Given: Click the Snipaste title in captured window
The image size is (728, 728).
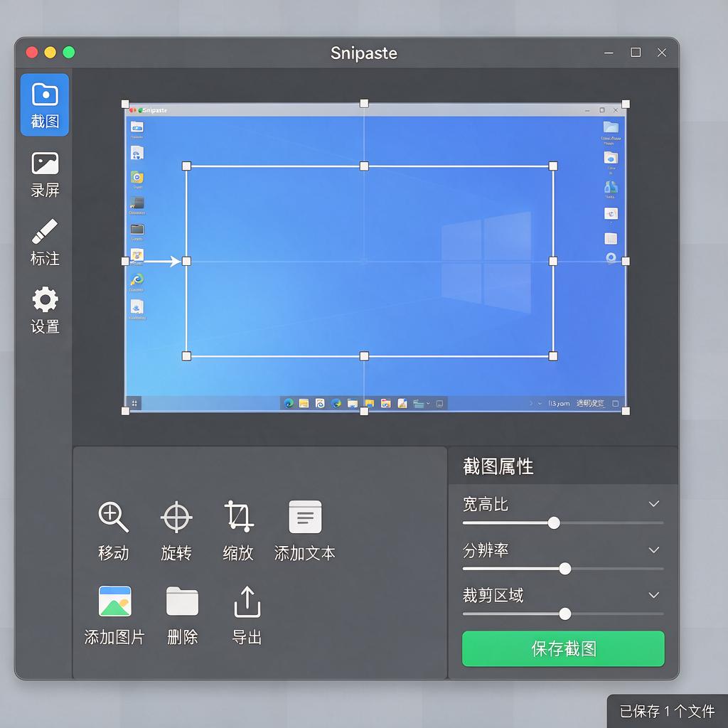Looking at the screenshot, I should pyautogui.click(x=154, y=110).
